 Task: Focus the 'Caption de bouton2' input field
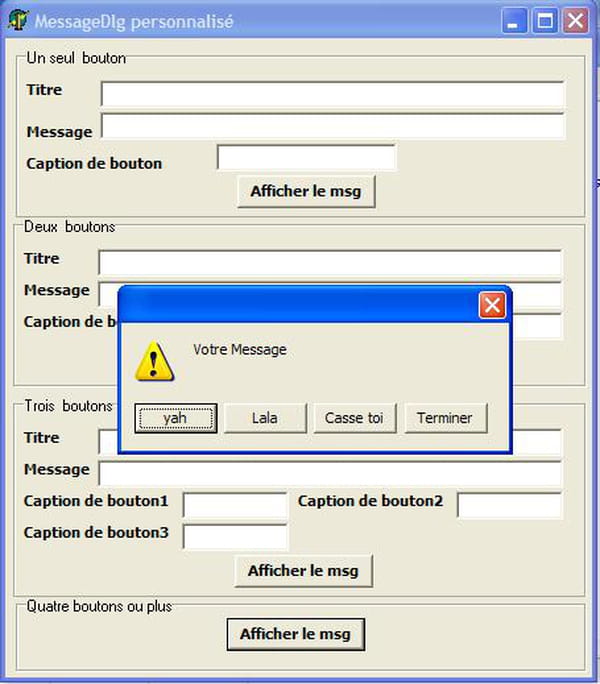509,505
